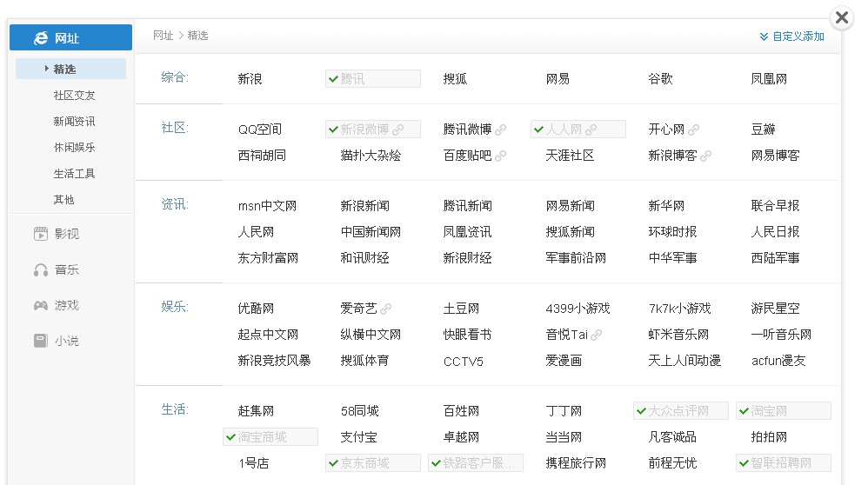Viewport: 868px width, 485px height.
Task: Select 猫扑大杂烩 in the community section
Action: click(x=371, y=156)
